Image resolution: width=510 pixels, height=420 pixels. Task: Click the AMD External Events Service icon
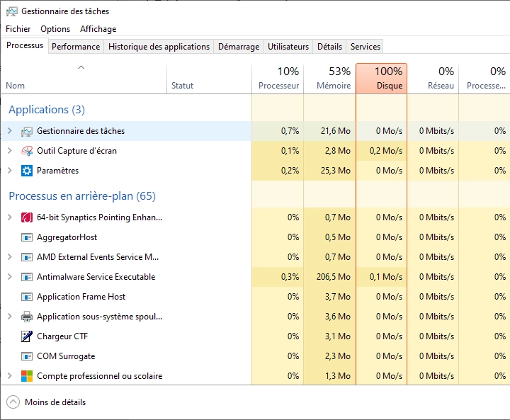coord(27,257)
